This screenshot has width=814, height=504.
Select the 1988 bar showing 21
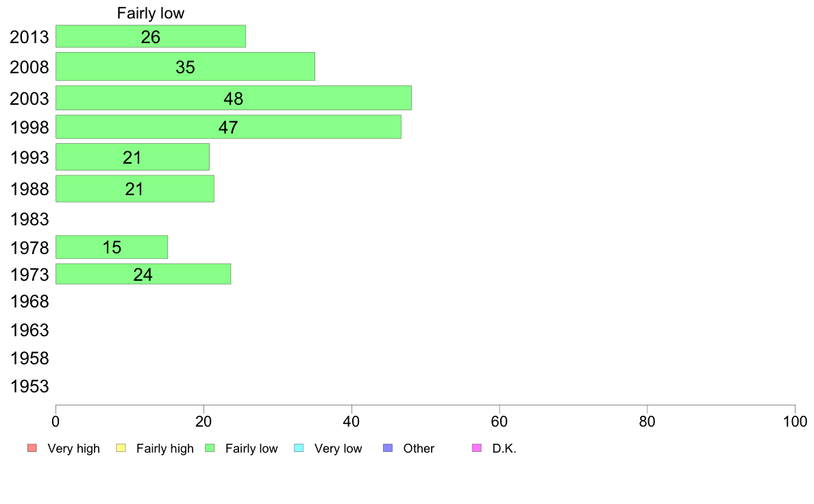tap(134, 189)
